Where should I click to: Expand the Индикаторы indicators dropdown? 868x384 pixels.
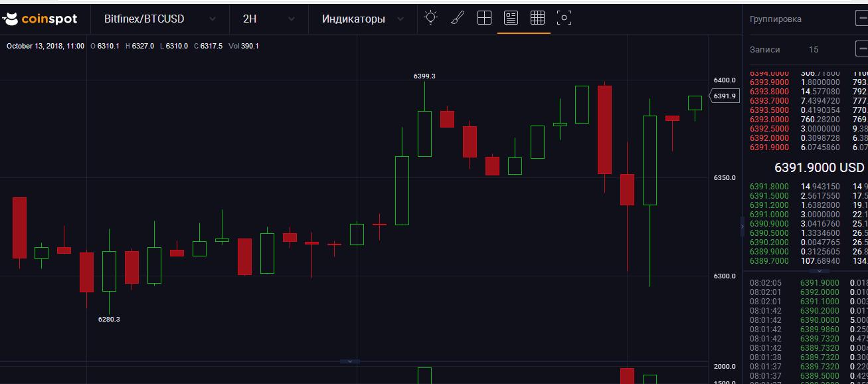tap(363, 19)
